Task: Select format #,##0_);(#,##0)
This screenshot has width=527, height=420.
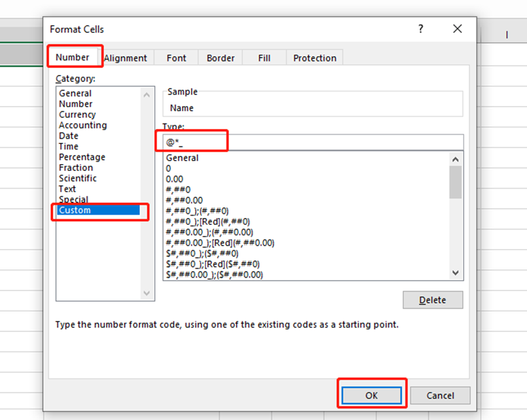Action: coord(197,211)
